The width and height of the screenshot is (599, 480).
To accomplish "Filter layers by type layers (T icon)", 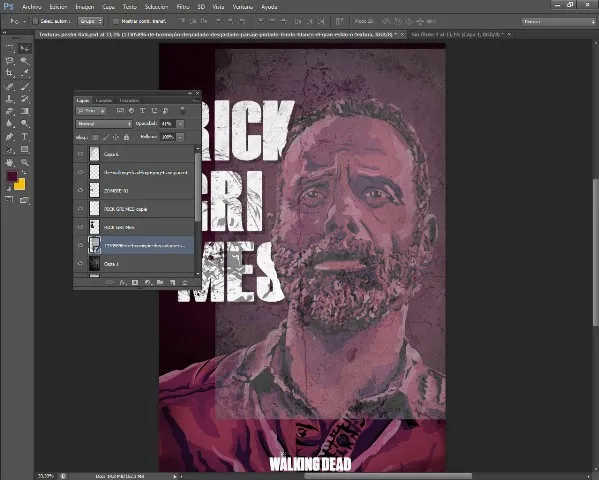I will coord(142,111).
